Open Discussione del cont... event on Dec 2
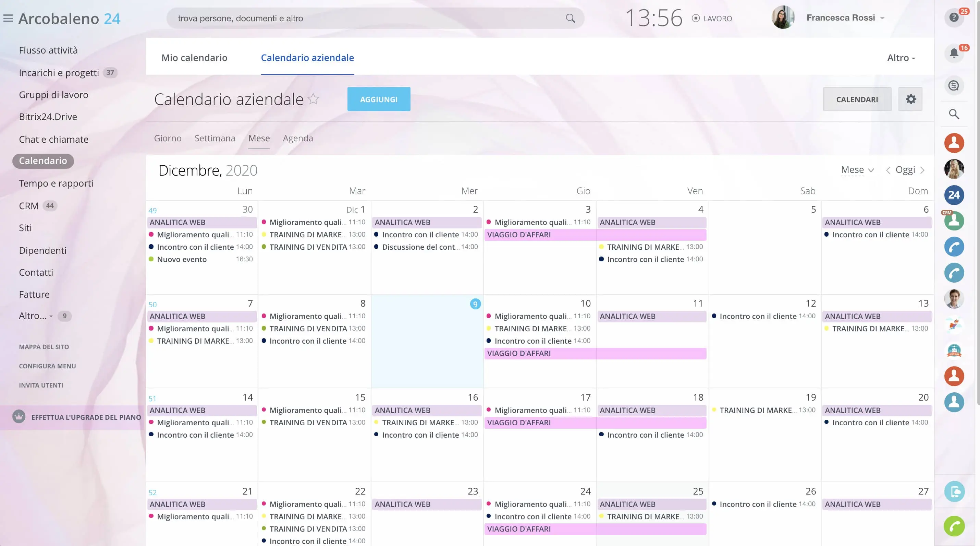Image resolution: width=980 pixels, height=546 pixels. click(427, 247)
